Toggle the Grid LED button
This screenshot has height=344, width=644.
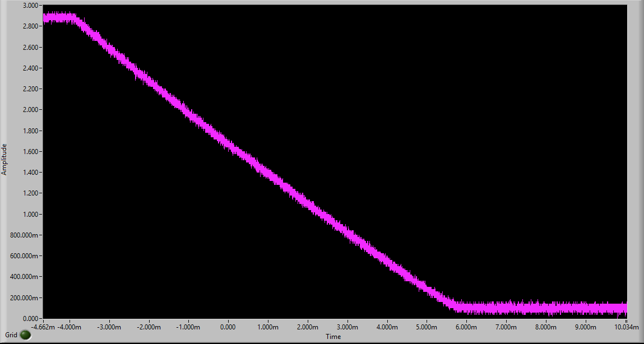tap(25, 335)
